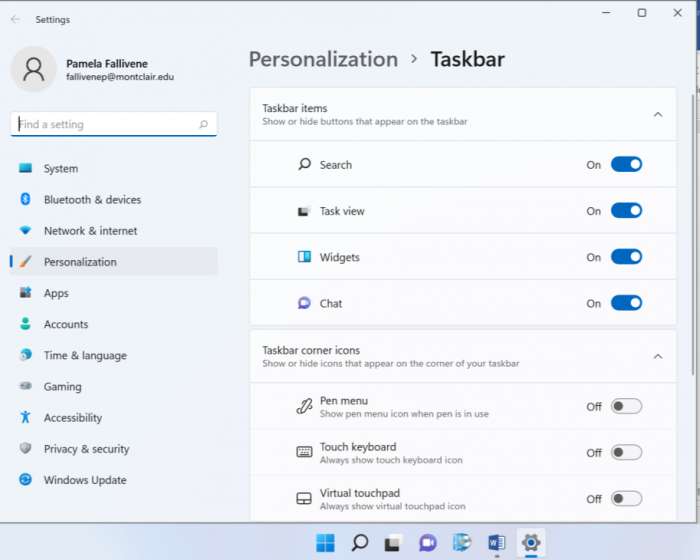
Task: Click the Personalization breadcrumb link
Action: point(323,59)
